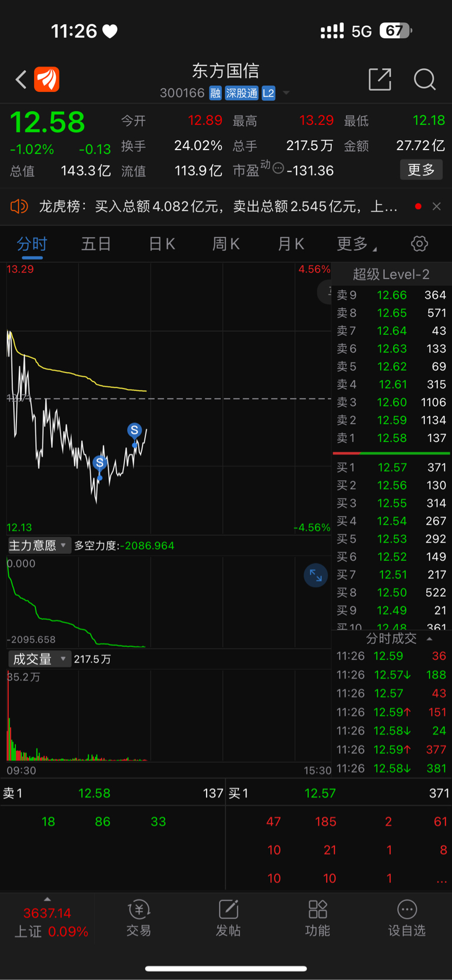Select the 卖3 12.60 order row
Image resolution: width=452 pixels, height=980 pixels.
pyautogui.click(x=391, y=402)
